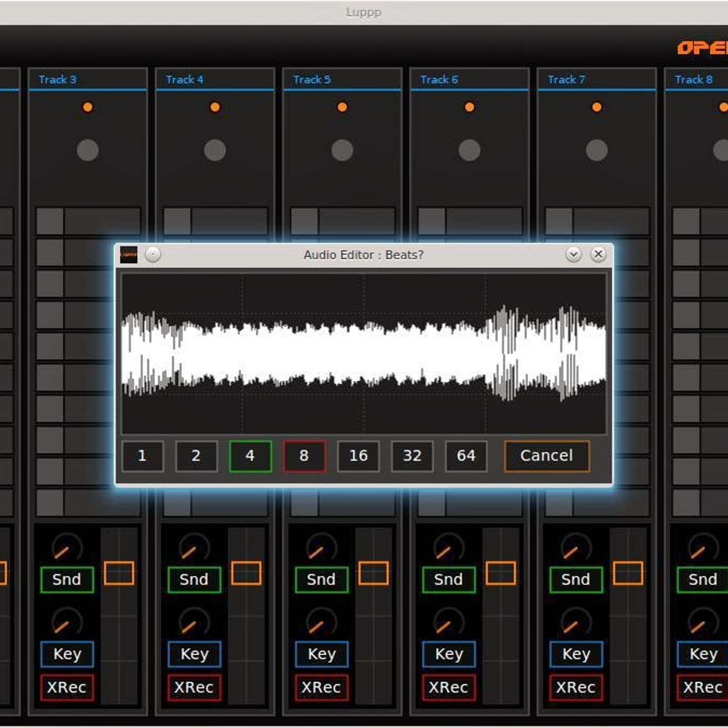Toggle Snd on Track 6
Image resolution: width=728 pixels, height=728 pixels.
coord(449,580)
